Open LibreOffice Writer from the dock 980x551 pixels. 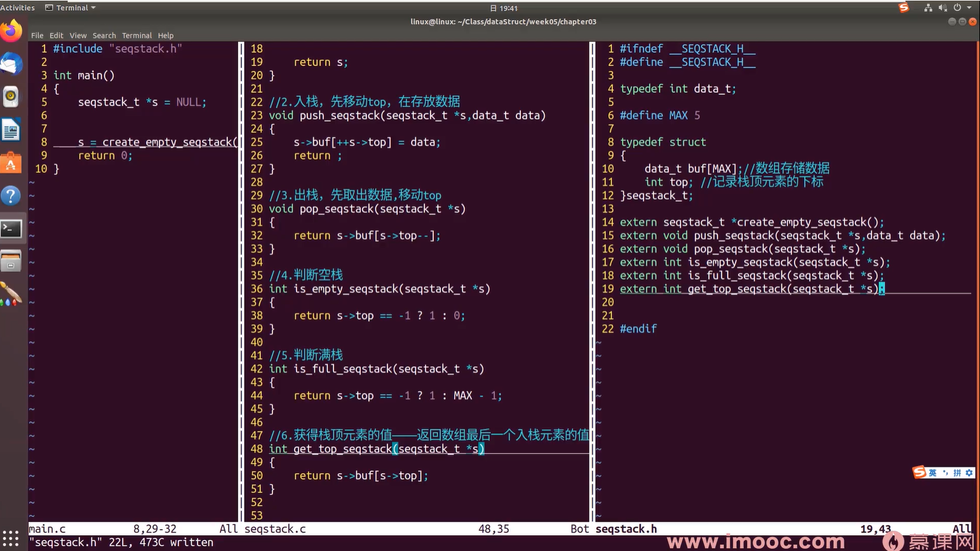(11, 130)
